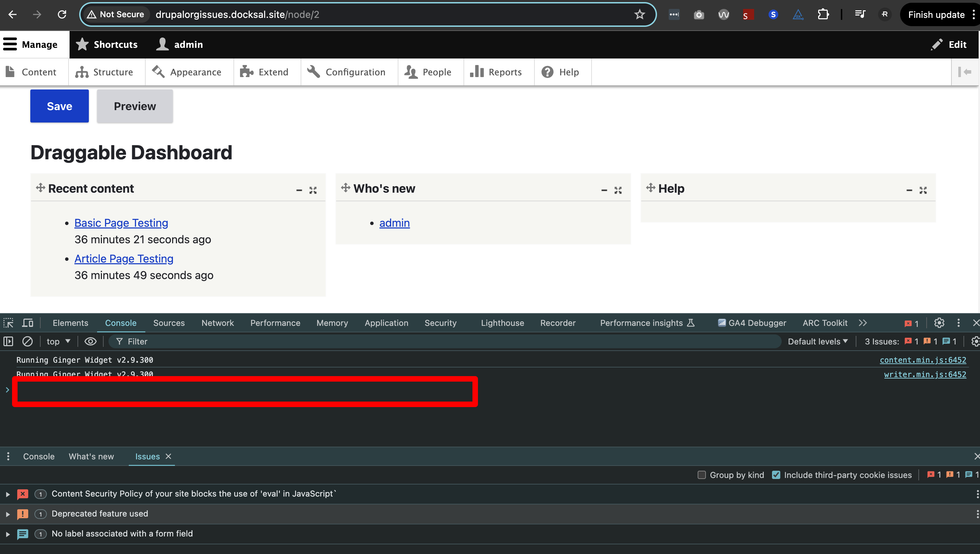Bookmark page with the star icon
Image resolution: width=980 pixels, height=554 pixels.
[x=639, y=14]
